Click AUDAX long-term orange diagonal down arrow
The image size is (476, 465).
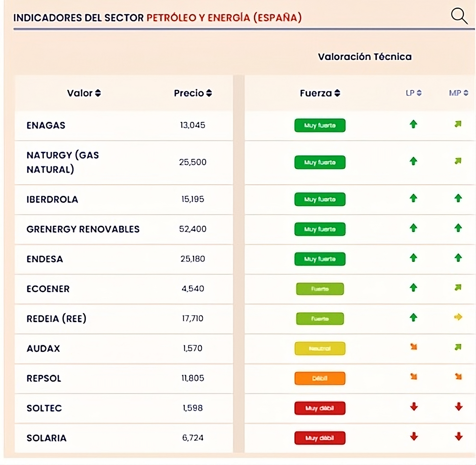coord(413,347)
